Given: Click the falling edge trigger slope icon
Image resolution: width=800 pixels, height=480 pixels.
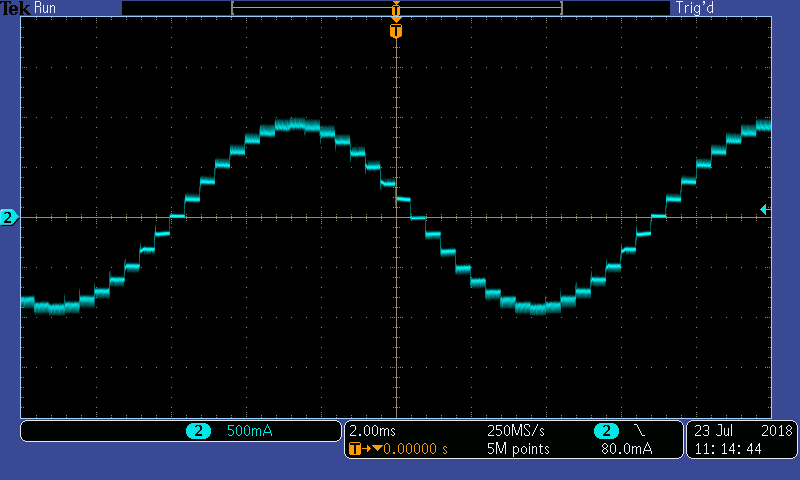Looking at the screenshot, I should (639, 430).
